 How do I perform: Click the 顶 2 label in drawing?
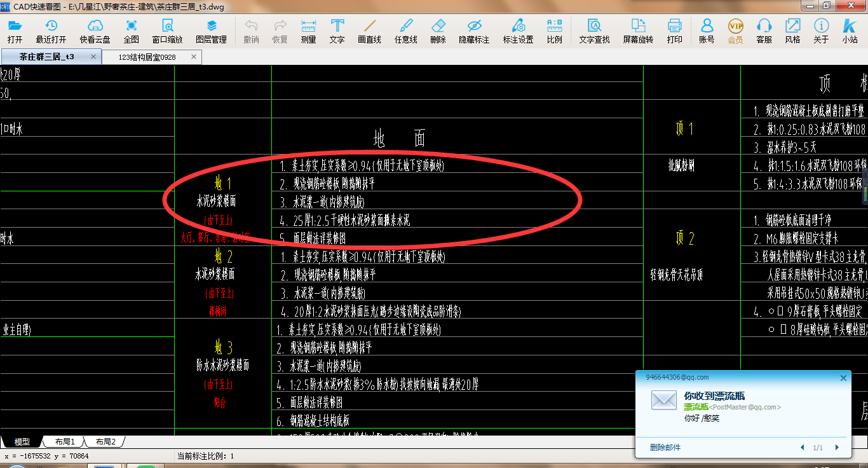pyautogui.click(x=684, y=238)
